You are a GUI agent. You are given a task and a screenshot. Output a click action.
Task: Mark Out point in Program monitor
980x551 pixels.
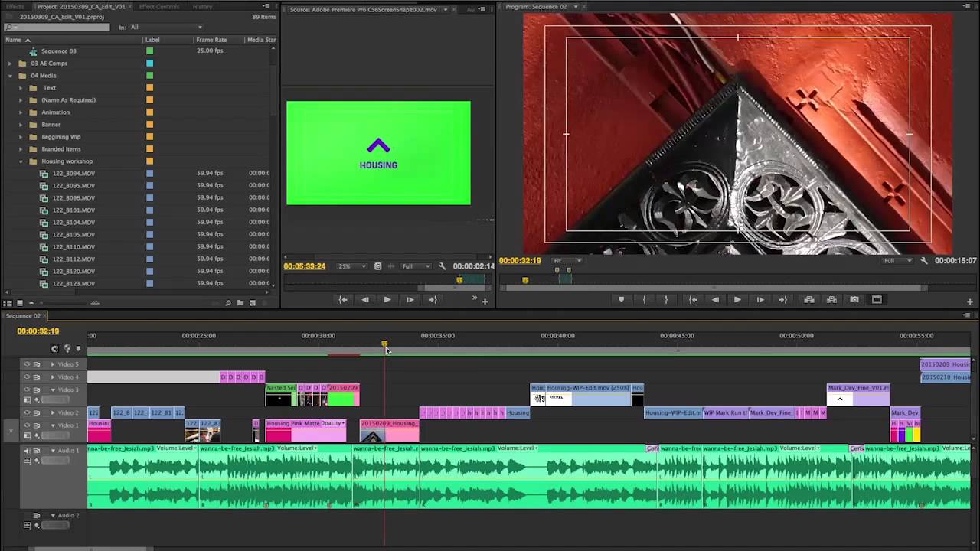click(666, 300)
